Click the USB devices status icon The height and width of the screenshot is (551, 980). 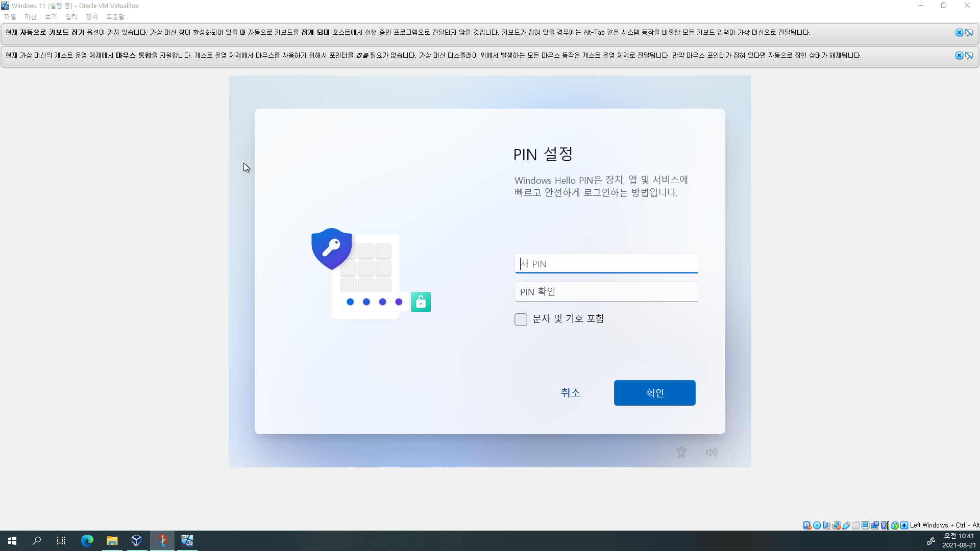click(x=846, y=525)
